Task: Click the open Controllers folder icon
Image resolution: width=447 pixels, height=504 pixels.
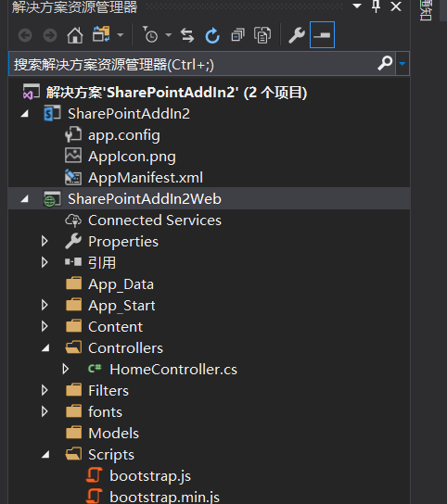Action: (73, 347)
